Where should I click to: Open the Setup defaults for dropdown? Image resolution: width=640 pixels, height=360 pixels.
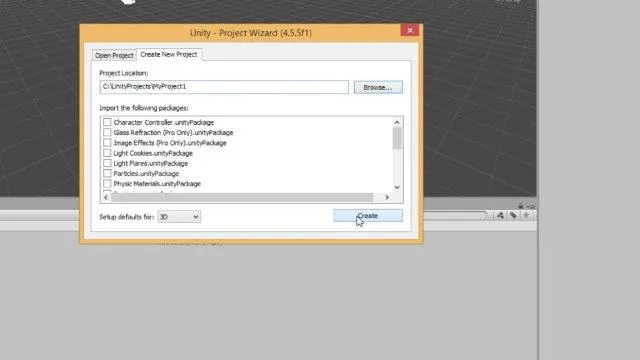(179, 217)
